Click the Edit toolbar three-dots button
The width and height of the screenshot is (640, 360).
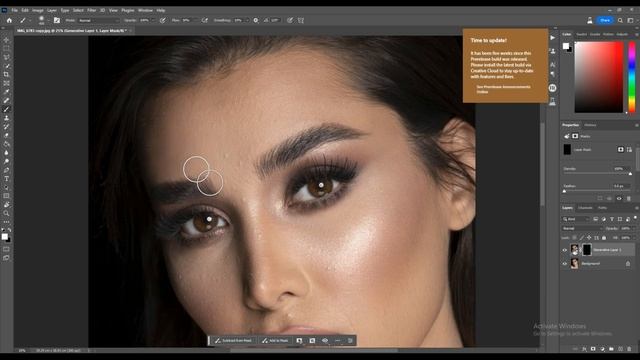(x=7, y=222)
